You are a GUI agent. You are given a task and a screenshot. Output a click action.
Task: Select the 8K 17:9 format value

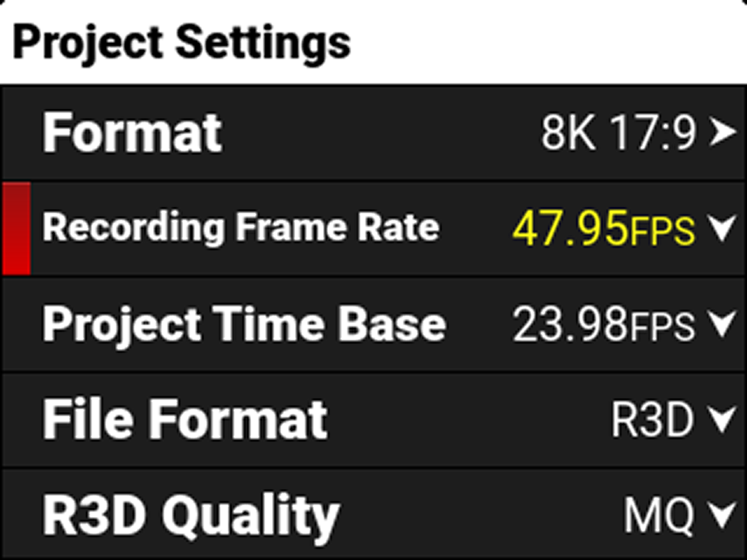[x=618, y=133]
